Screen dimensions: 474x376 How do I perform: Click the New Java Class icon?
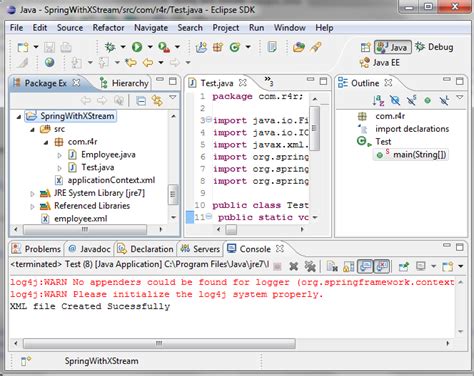click(235, 47)
